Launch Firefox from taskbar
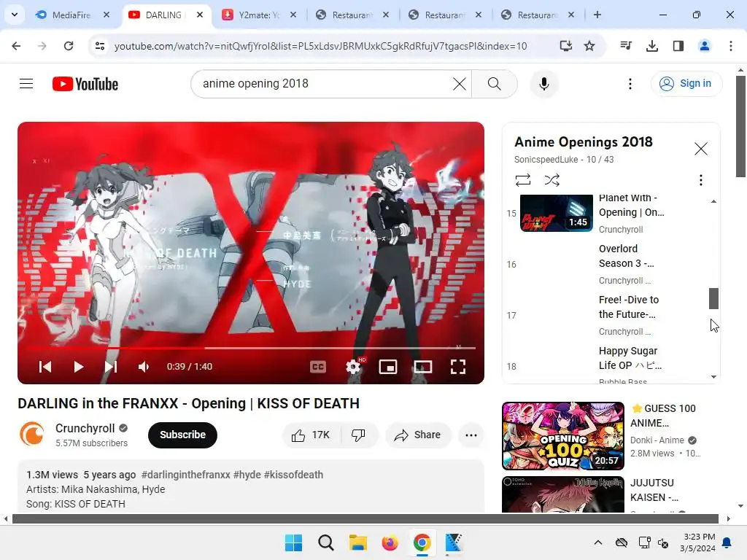 390,542
